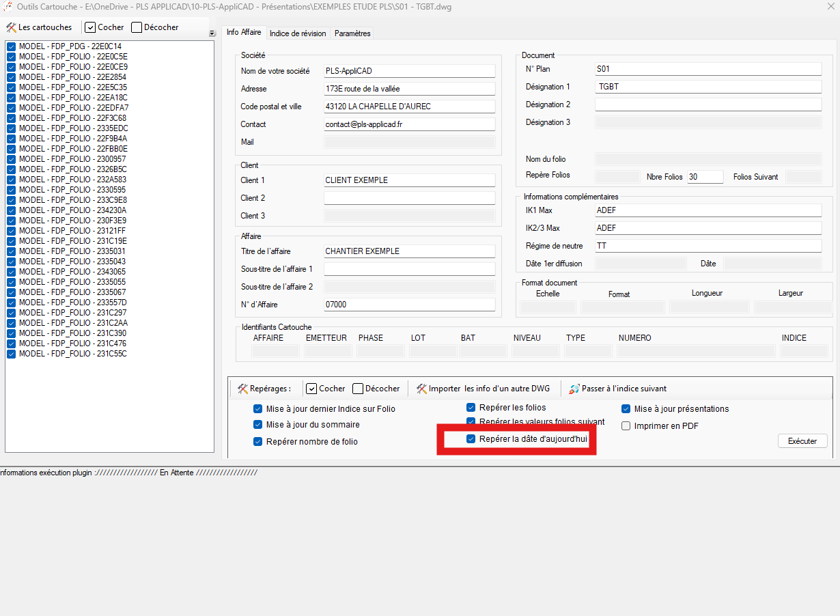Click the tools icon beside 'Les cartouches'
This screenshot has height=616, width=840.
tap(11, 27)
